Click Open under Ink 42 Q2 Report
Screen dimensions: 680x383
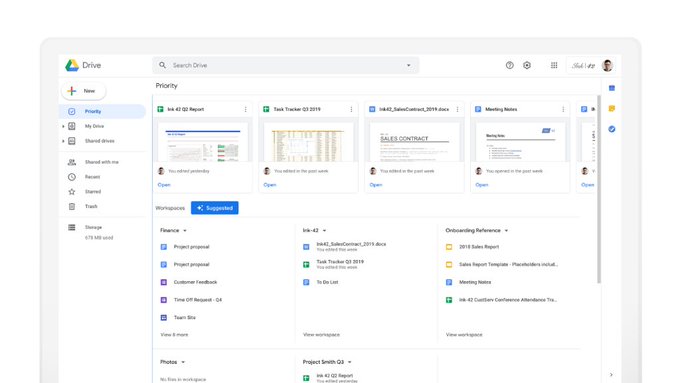164,185
